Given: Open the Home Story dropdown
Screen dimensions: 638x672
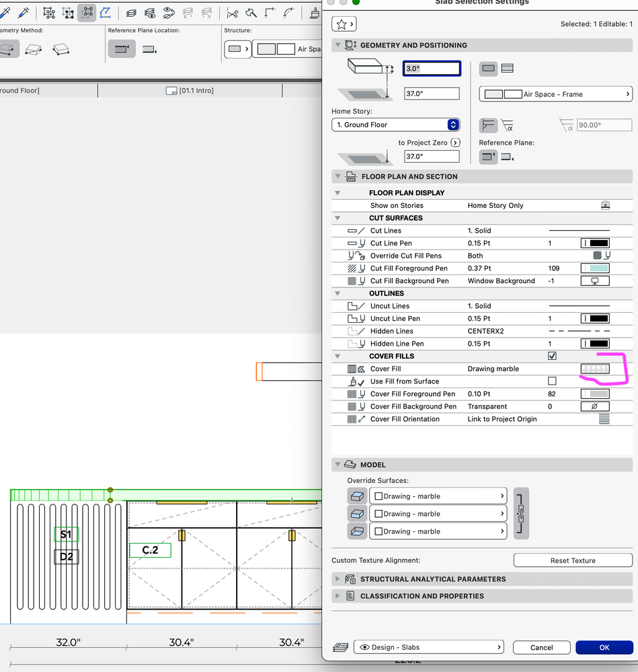Looking at the screenshot, I should 396,124.
